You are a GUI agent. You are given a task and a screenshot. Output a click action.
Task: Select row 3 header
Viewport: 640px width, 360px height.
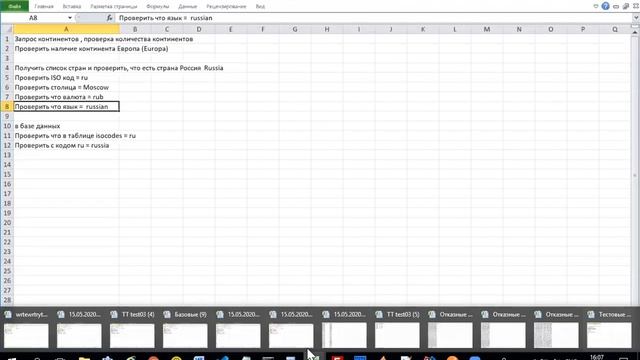click(x=7, y=58)
